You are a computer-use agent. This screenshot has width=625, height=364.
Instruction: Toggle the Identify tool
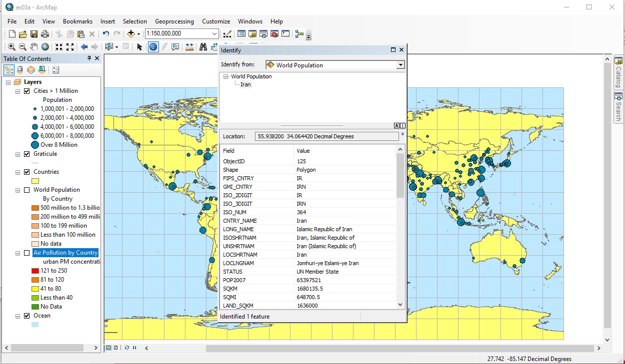[x=153, y=47]
